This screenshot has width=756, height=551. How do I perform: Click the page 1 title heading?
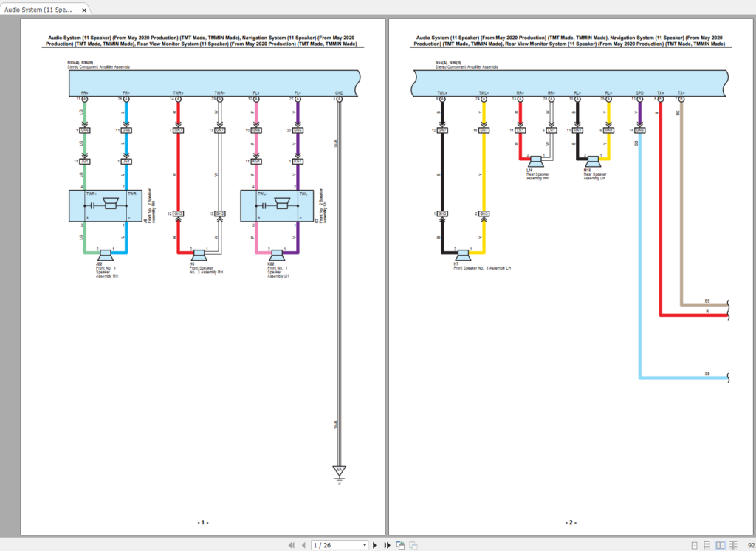pyautogui.click(x=202, y=41)
